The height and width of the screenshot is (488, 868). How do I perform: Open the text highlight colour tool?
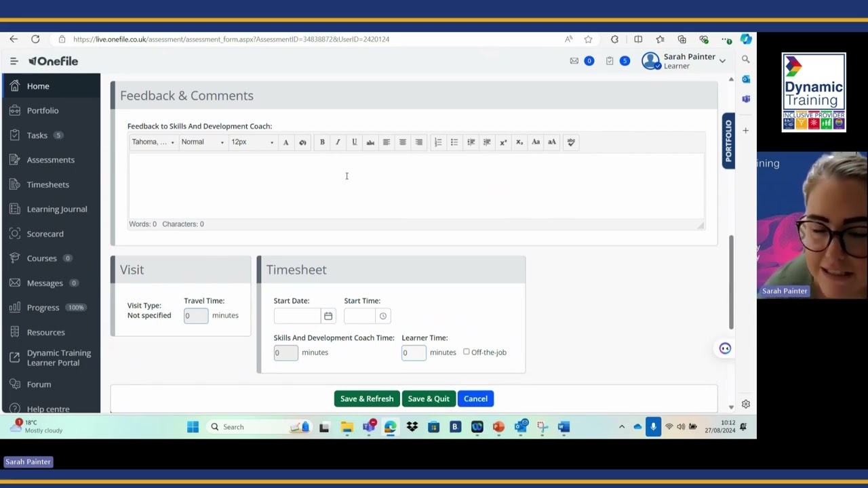point(302,142)
